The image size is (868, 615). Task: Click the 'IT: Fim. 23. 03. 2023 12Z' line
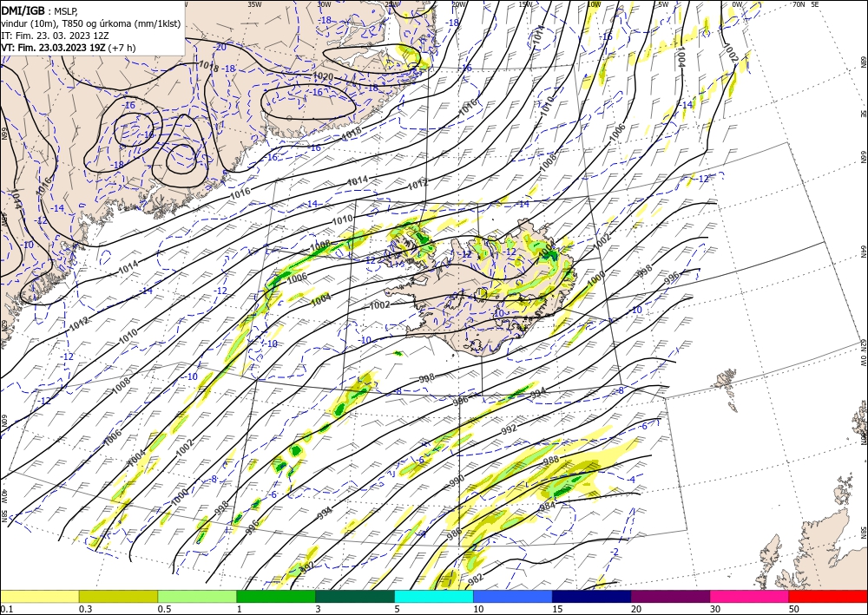55,36
